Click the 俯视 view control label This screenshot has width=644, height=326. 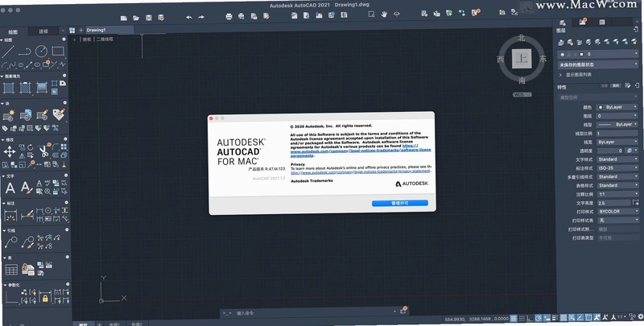[x=87, y=39]
